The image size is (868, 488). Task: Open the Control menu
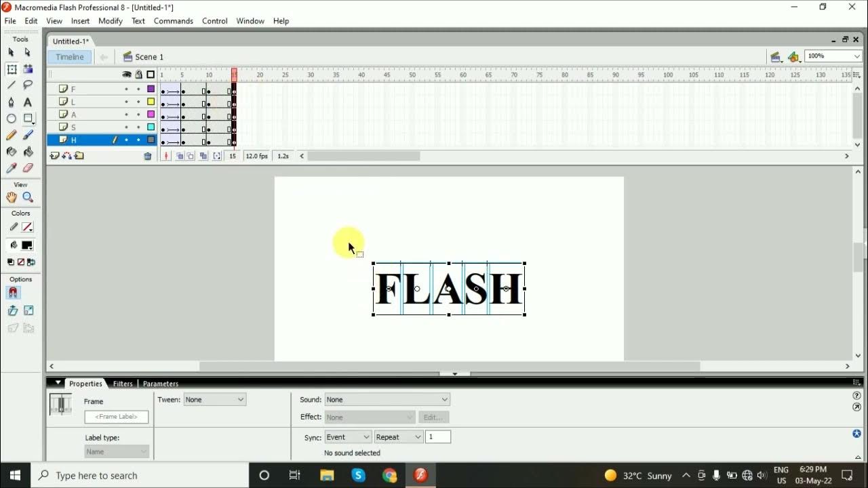click(215, 21)
